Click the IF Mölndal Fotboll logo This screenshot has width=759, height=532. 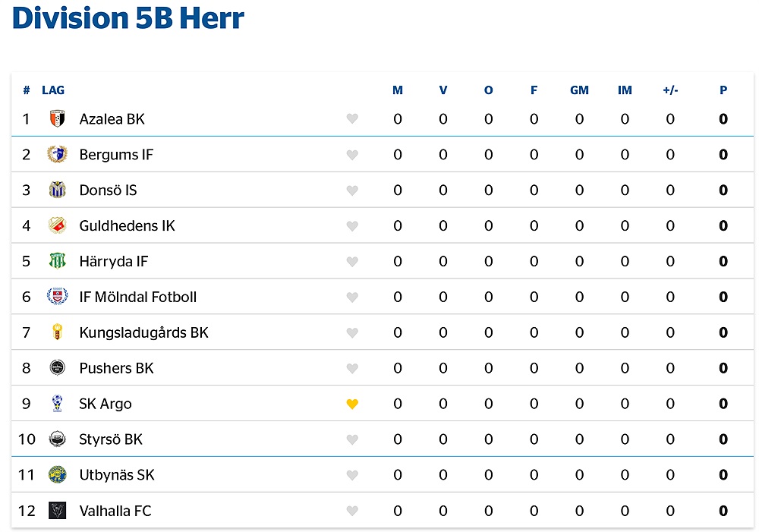(x=57, y=297)
